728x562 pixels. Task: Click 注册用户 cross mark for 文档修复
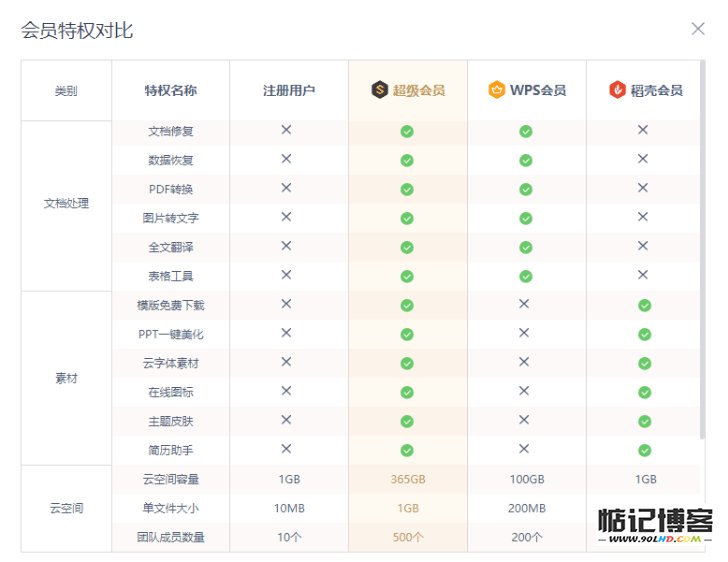click(286, 130)
